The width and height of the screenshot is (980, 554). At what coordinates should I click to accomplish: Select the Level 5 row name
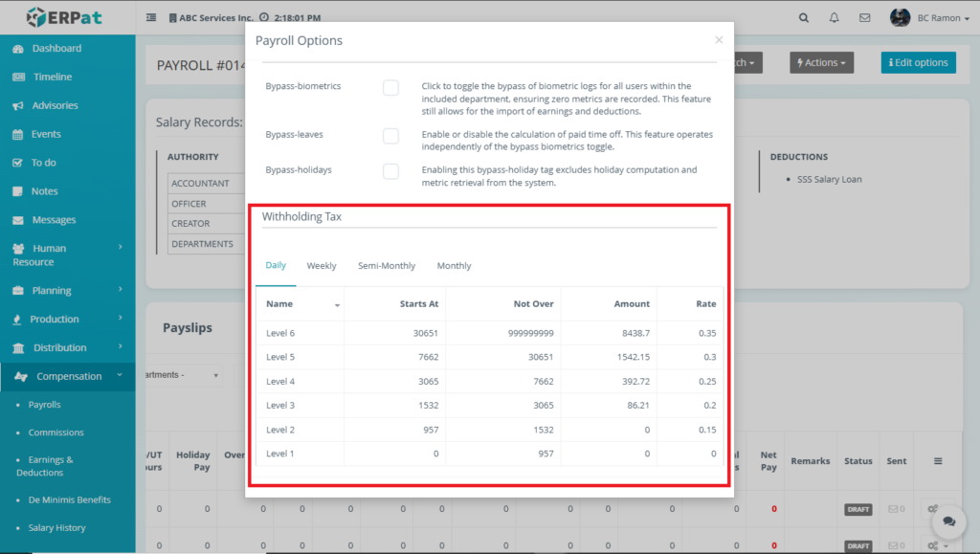280,357
